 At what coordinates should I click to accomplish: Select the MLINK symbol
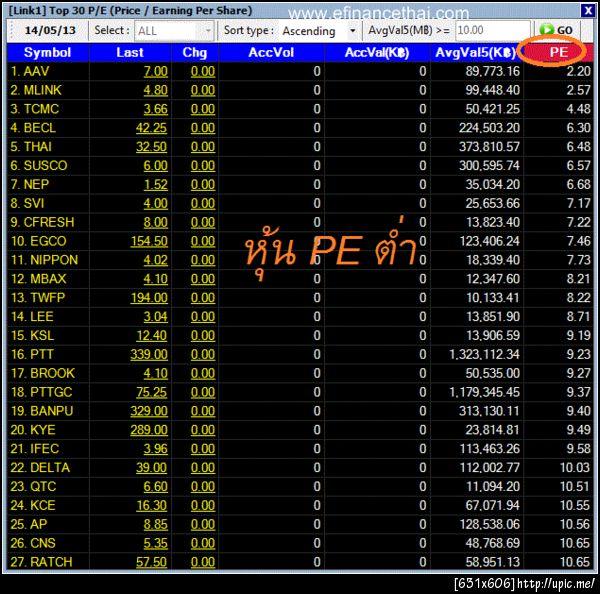tap(42, 90)
